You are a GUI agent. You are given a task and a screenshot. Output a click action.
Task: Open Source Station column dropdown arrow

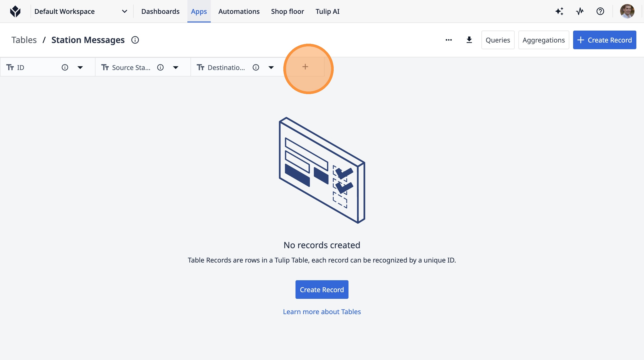click(175, 67)
